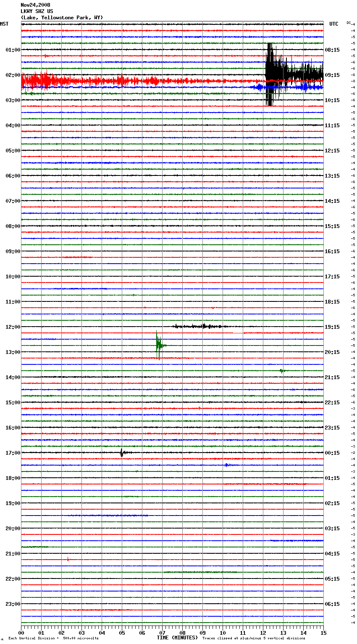357x644 pixels.
Task: Click the 09:15 UTC time label
Action: pyautogui.click(x=332, y=75)
